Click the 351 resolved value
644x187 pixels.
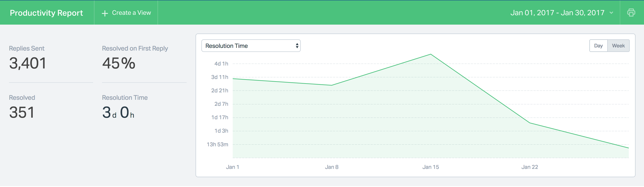(22, 112)
